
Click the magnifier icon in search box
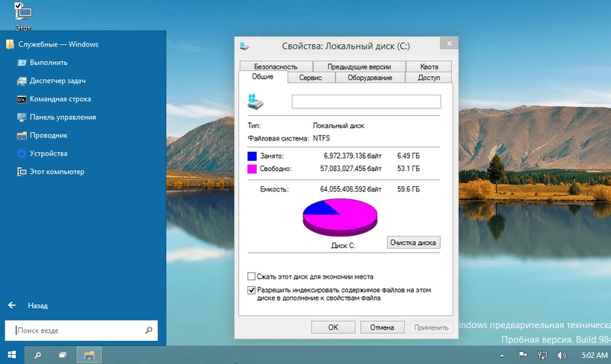tap(148, 330)
